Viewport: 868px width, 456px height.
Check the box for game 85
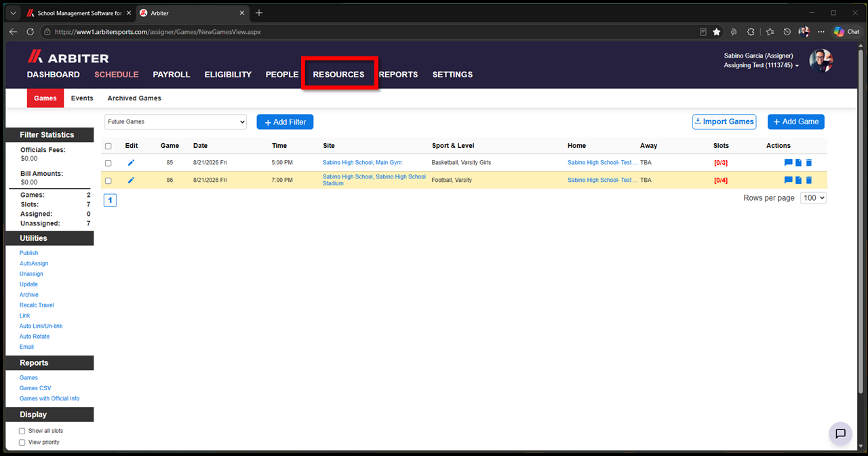[108, 163]
